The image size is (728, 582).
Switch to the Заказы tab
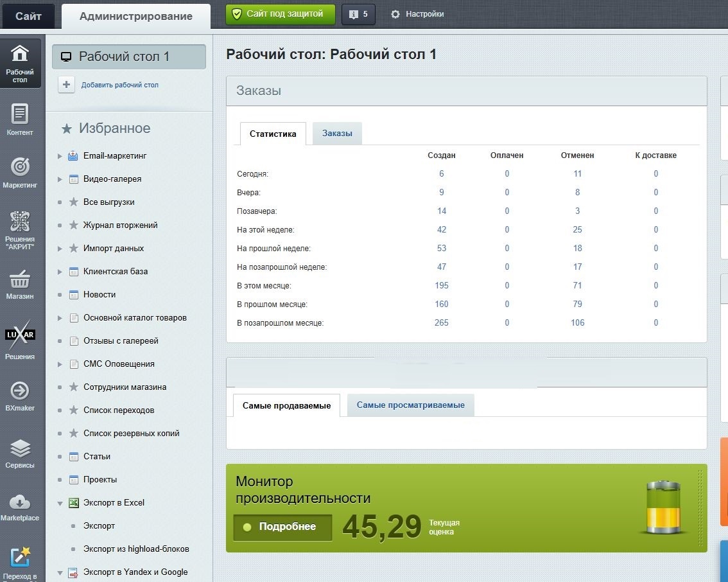[337, 134]
